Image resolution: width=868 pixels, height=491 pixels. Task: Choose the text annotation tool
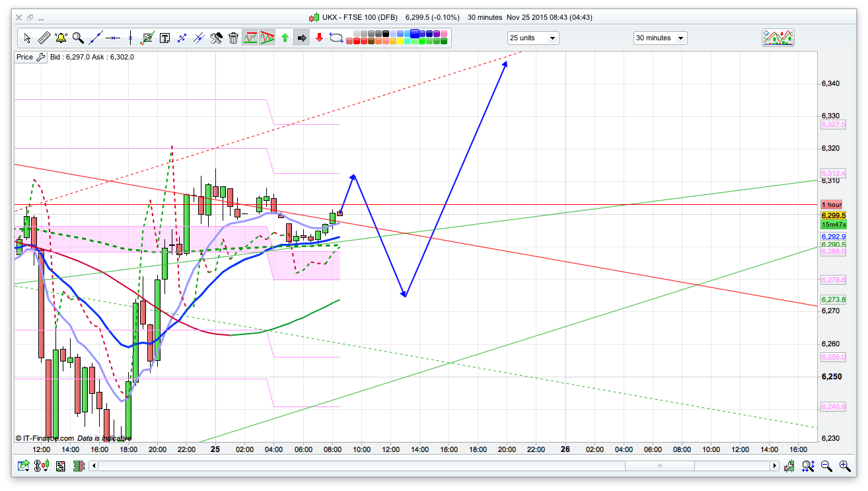164,38
